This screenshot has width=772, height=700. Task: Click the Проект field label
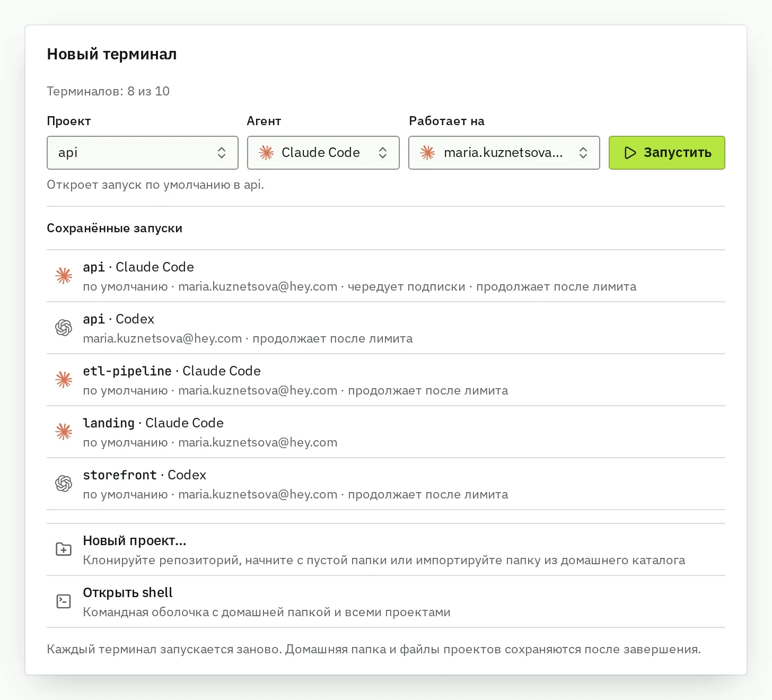(x=69, y=121)
